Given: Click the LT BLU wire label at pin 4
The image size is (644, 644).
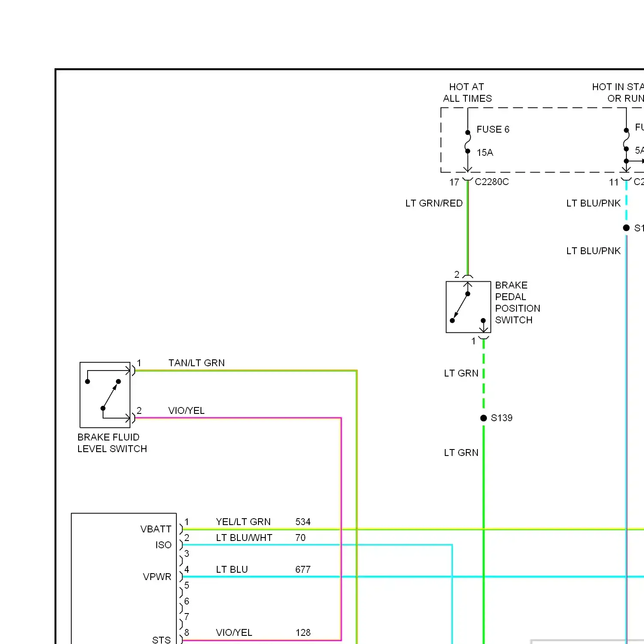Looking at the screenshot, I should coord(232,569).
